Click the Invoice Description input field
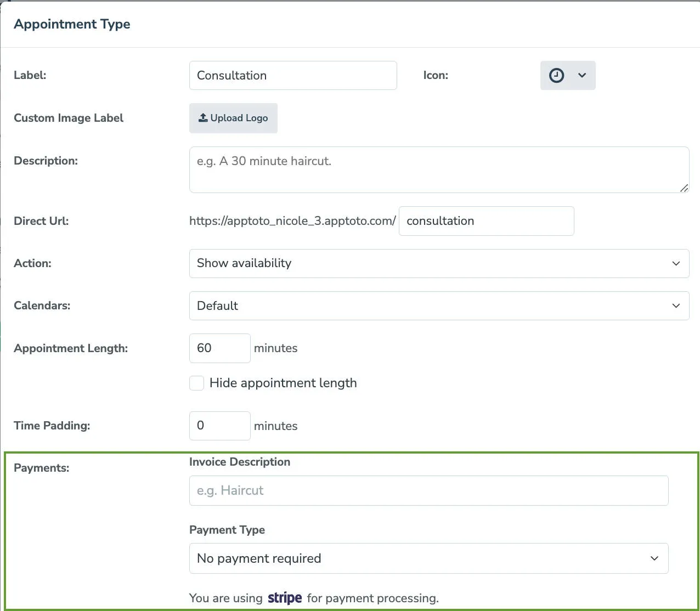The width and height of the screenshot is (700, 611). (428, 490)
